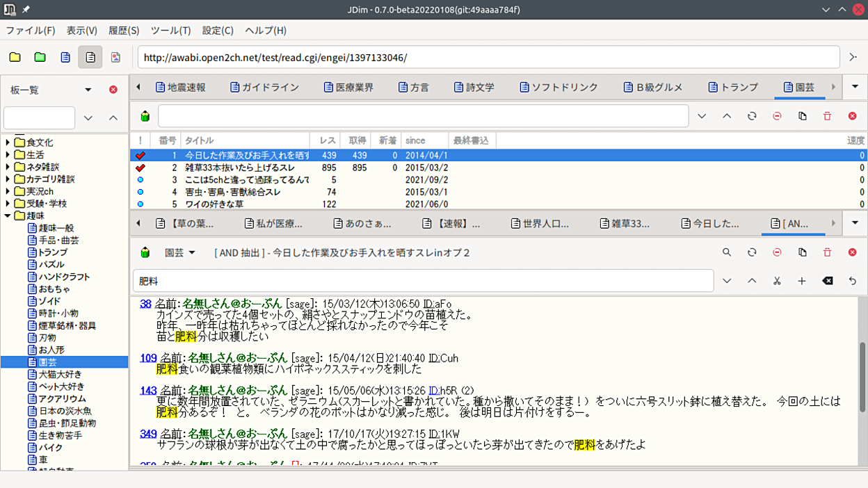Click the plus icon beside the 肥料 search

point(802,281)
